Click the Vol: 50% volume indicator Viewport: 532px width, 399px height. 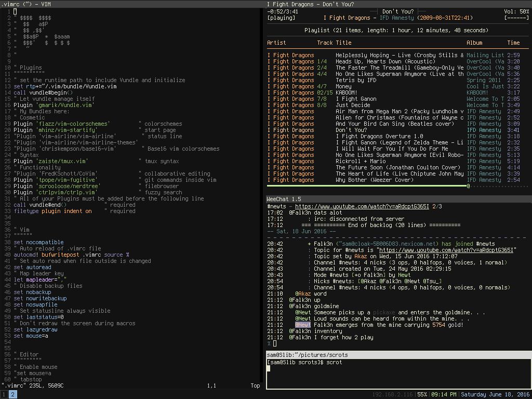click(x=516, y=11)
